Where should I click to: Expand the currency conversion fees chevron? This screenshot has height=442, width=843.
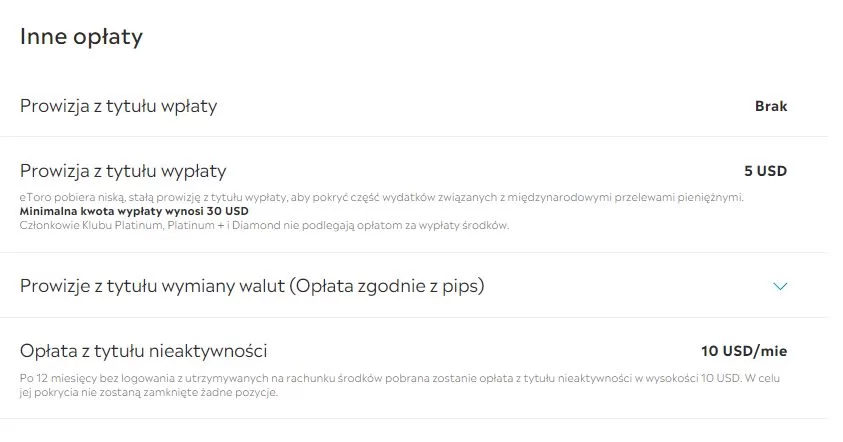pyautogui.click(x=781, y=287)
